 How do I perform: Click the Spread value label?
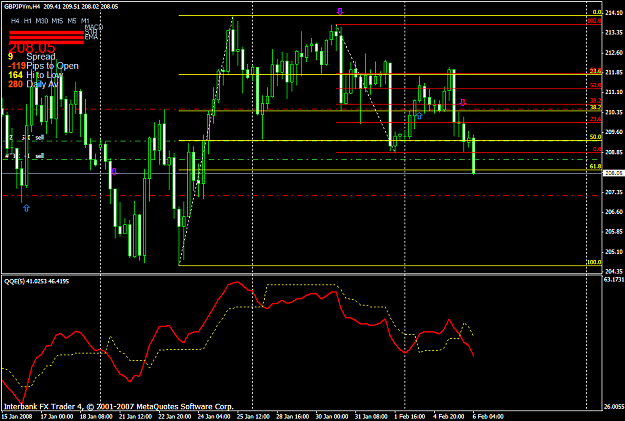point(41,57)
